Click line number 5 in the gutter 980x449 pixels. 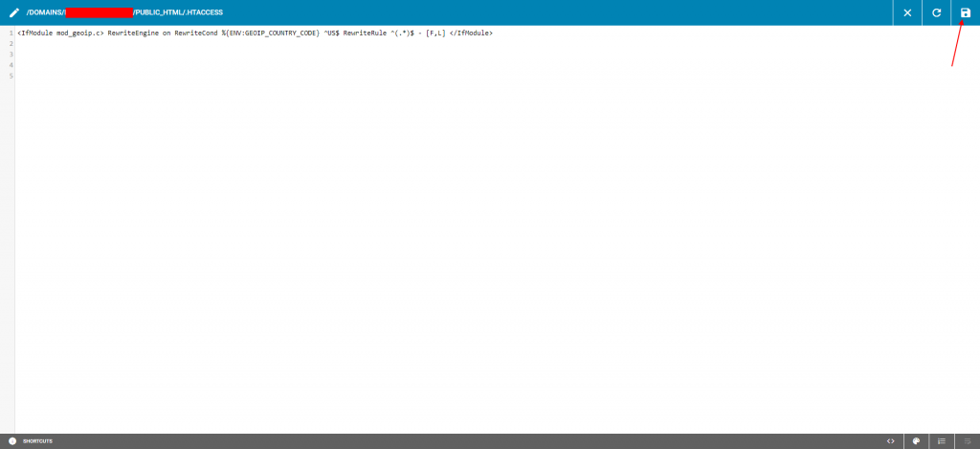(x=11, y=76)
